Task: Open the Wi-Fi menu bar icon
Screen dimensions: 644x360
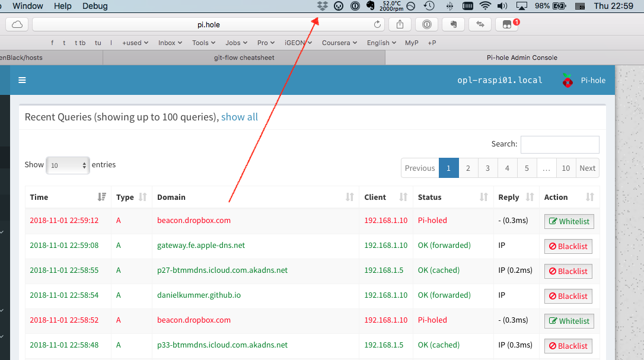Action: 485,6
